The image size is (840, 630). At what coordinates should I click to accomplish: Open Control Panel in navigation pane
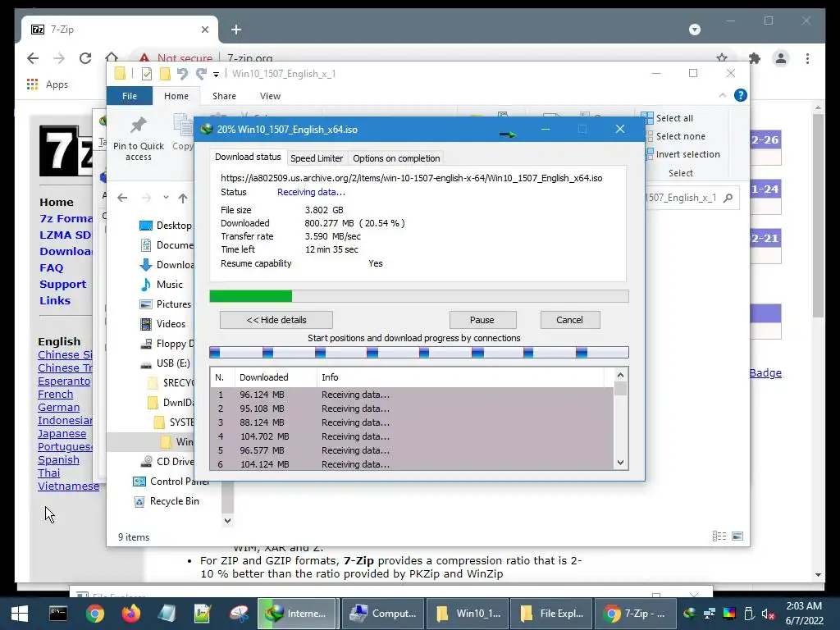171,481
